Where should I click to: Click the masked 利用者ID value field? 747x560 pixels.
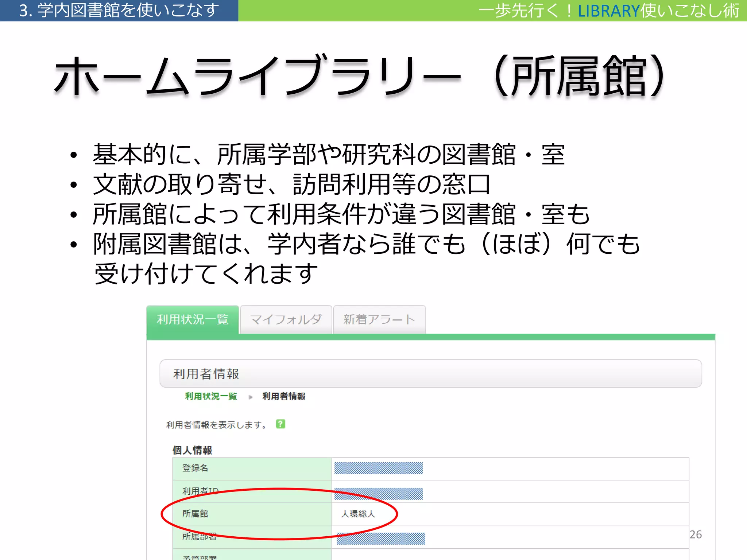(378, 494)
